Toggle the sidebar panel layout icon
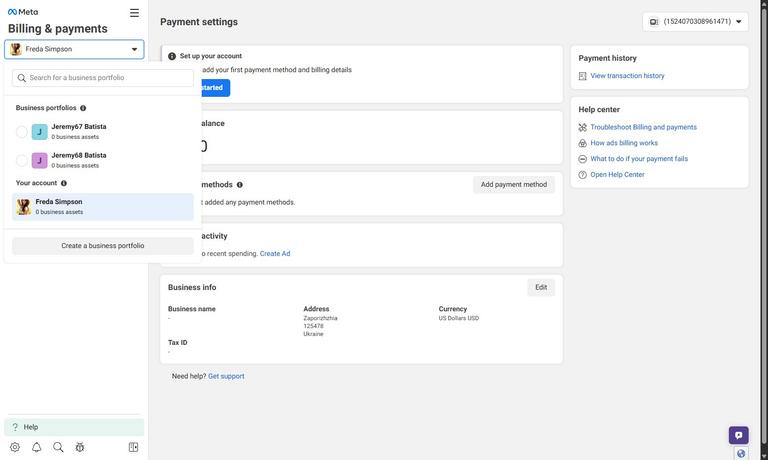The height and width of the screenshot is (460, 768). click(133, 447)
